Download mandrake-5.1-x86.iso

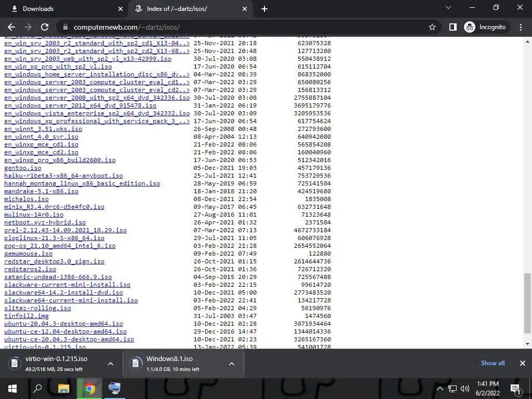pyautogui.click(x=41, y=191)
